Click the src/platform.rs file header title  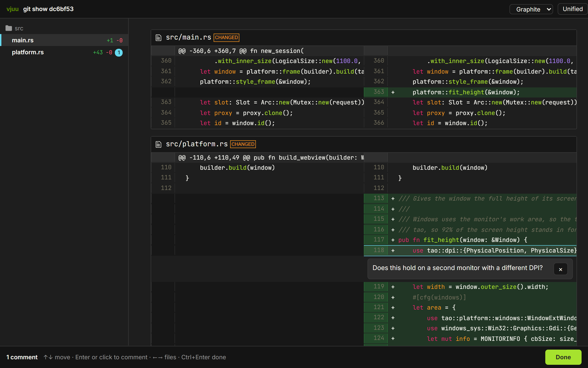[197, 144]
